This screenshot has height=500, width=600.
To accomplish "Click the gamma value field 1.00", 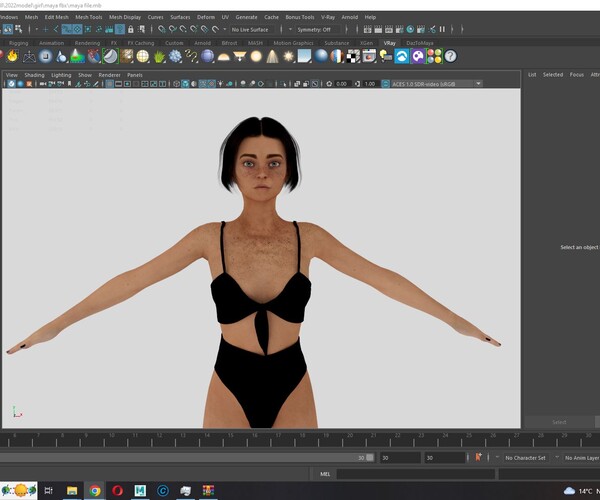I will [x=370, y=84].
